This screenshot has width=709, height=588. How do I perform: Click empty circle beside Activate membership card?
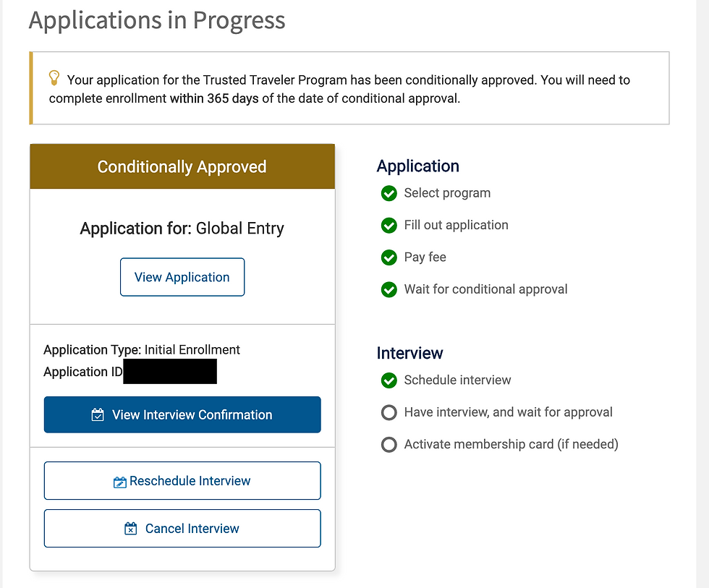(389, 444)
